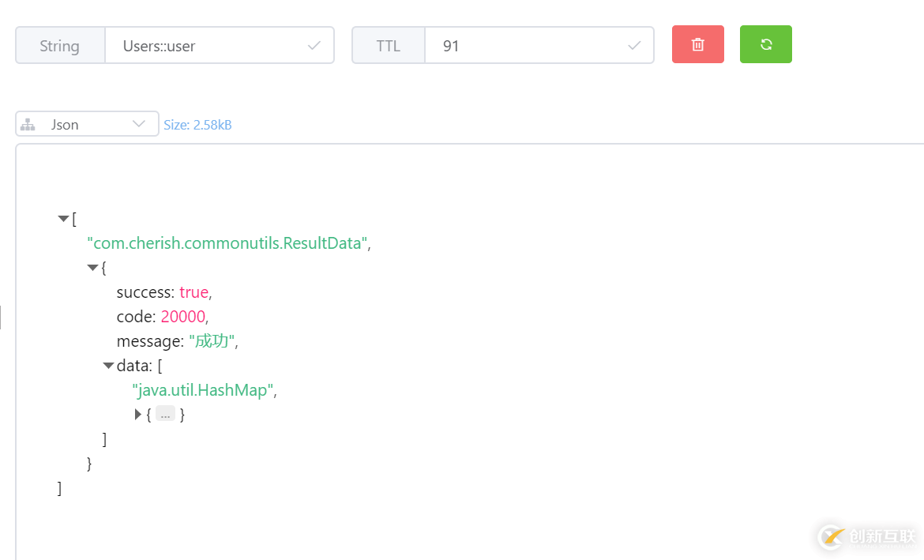Open the Json view format dropdown
Screen dimensions: 924x560
[139, 124]
